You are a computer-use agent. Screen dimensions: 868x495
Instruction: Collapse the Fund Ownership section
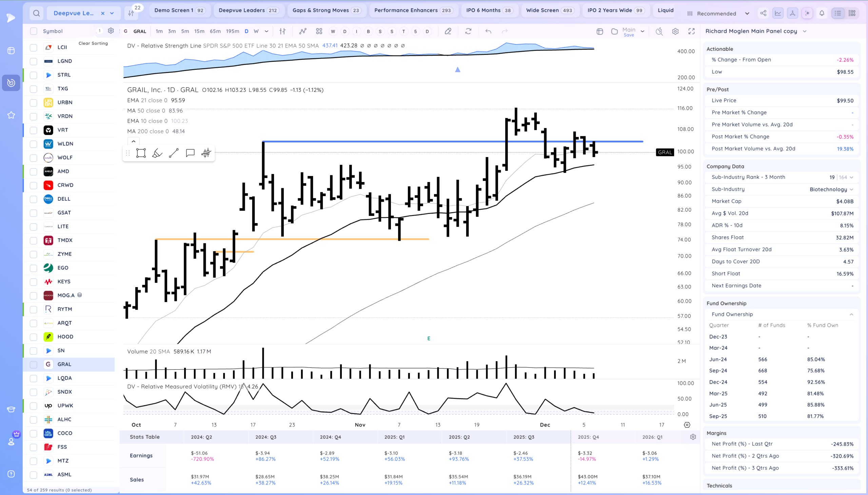[x=851, y=315]
